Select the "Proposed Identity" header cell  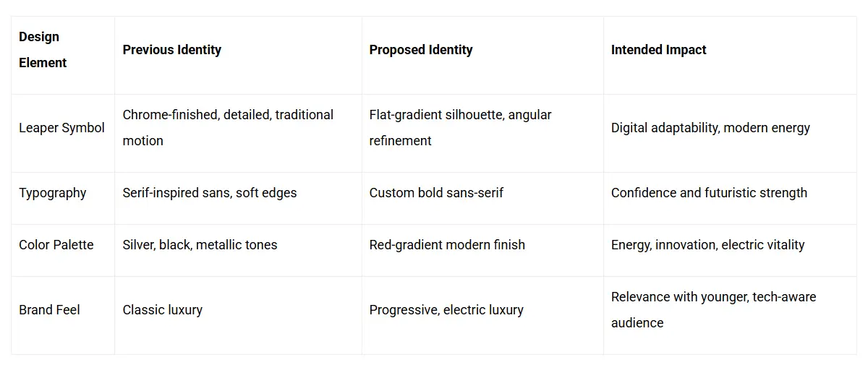point(421,50)
